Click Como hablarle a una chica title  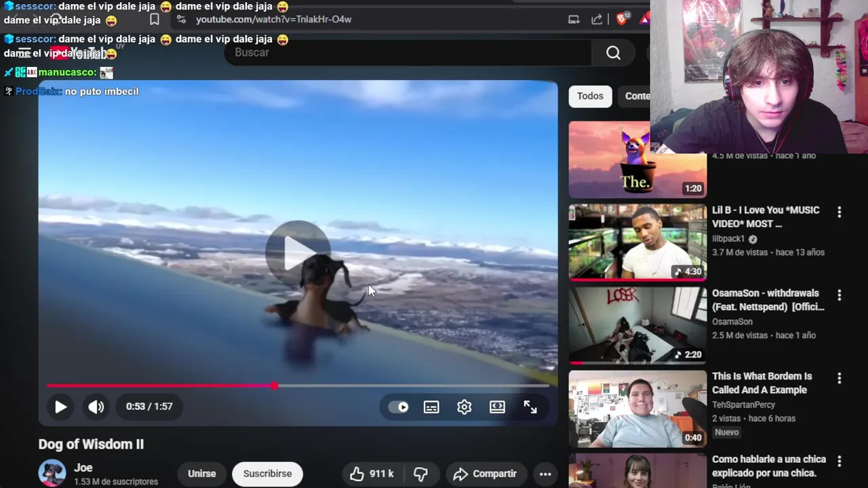coord(768,466)
